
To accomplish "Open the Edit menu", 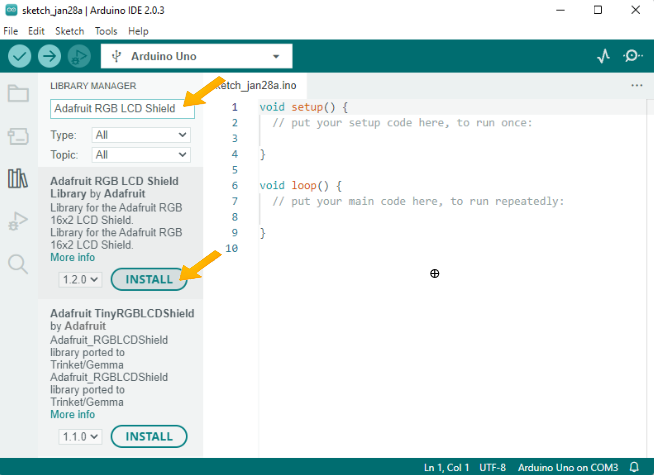I will click(x=36, y=31).
